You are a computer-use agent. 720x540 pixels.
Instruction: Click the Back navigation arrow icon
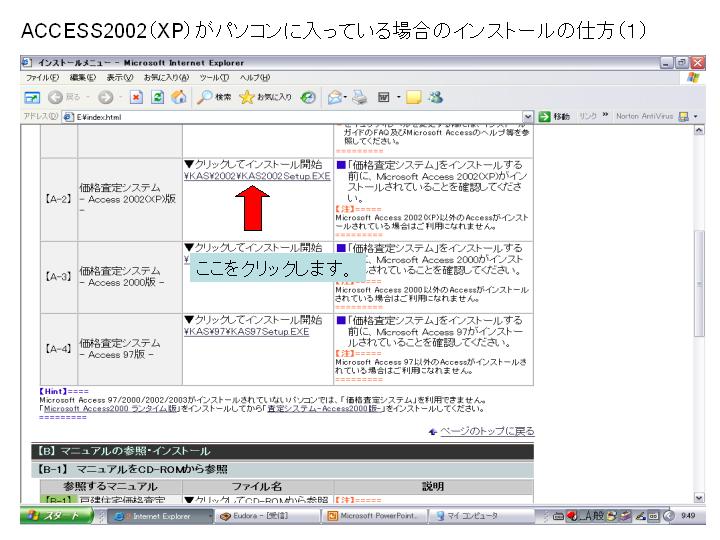click(x=56, y=97)
